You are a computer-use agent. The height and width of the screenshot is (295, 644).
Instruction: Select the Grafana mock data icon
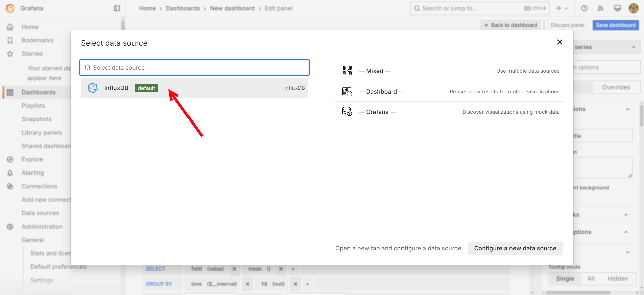click(347, 112)
